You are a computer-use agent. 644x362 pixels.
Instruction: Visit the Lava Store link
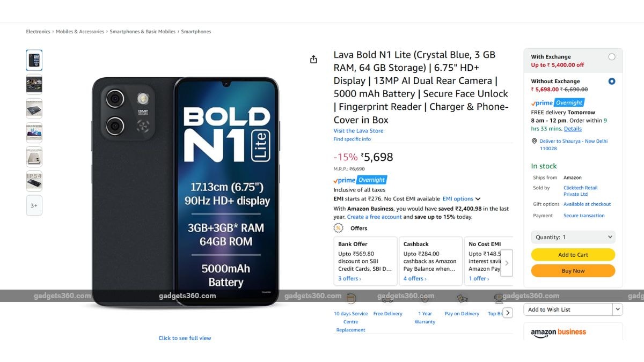pyautogui.click(x=358, y=131)
